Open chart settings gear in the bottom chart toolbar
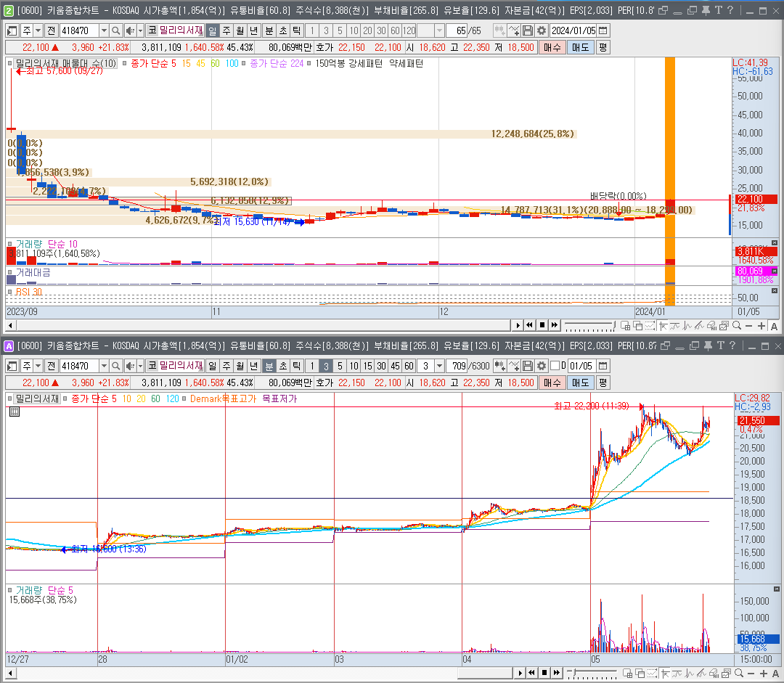784x683 pixels. 542,366
